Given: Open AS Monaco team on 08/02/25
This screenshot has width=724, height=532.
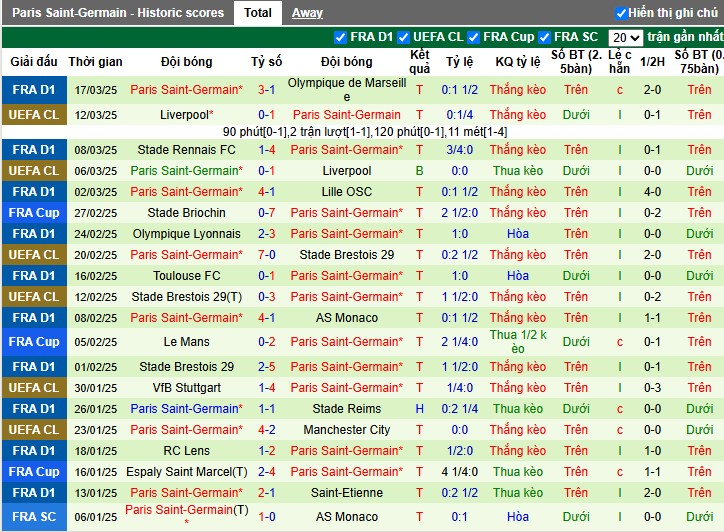Looking at the screenshot, I should point(347,318).
